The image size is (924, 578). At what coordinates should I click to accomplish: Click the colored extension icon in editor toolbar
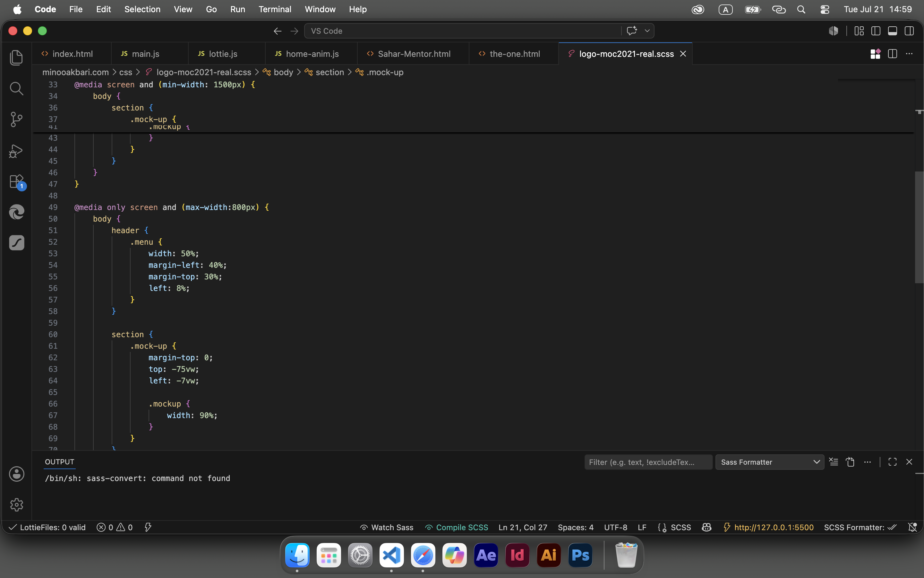tap(876, 54)
